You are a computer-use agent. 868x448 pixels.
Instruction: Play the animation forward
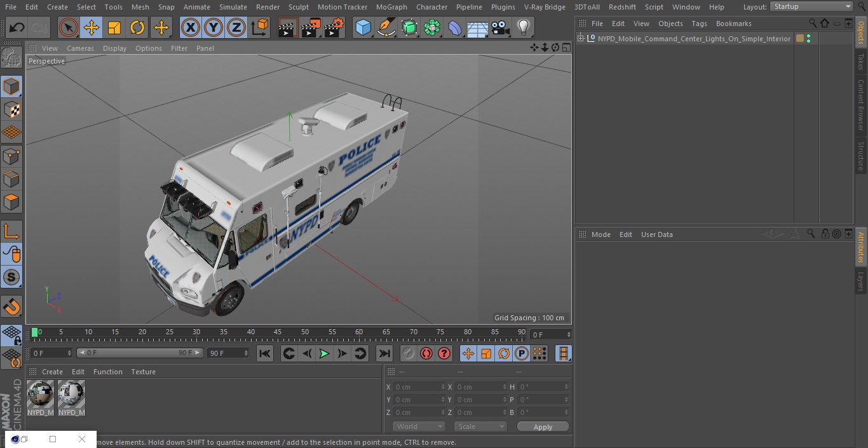[324, 353]
